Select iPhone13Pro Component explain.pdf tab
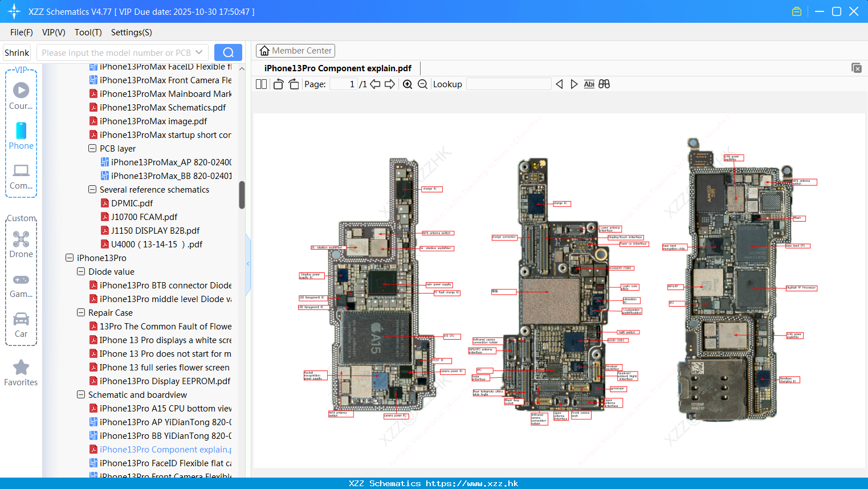 pos(338,68)
